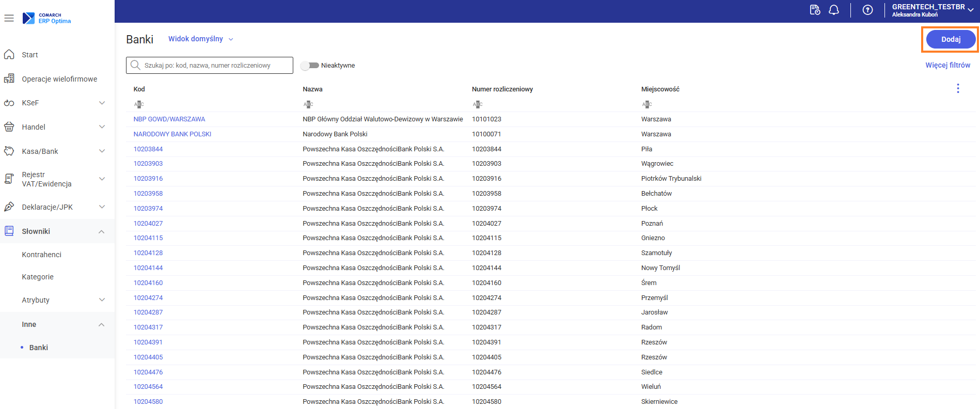The height and width of the screenshot is (409, 980).
Task: Toggle the Nieaktywne switch
Action: 310,66
